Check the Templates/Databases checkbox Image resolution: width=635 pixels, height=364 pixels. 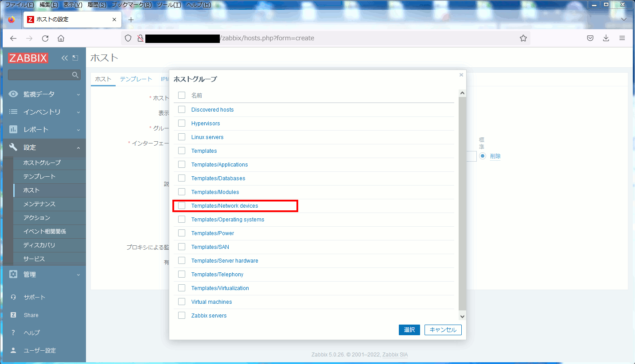tap(182, 178)
